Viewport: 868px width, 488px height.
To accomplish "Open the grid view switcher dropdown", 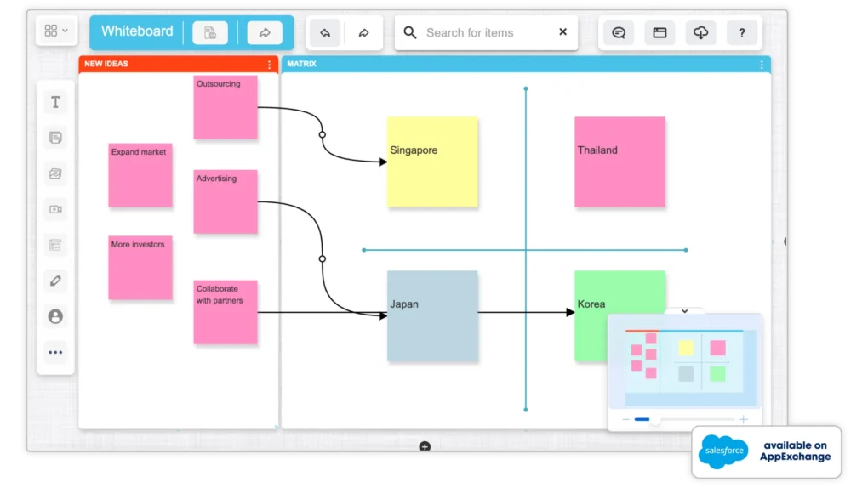I will tap(56, 31).
